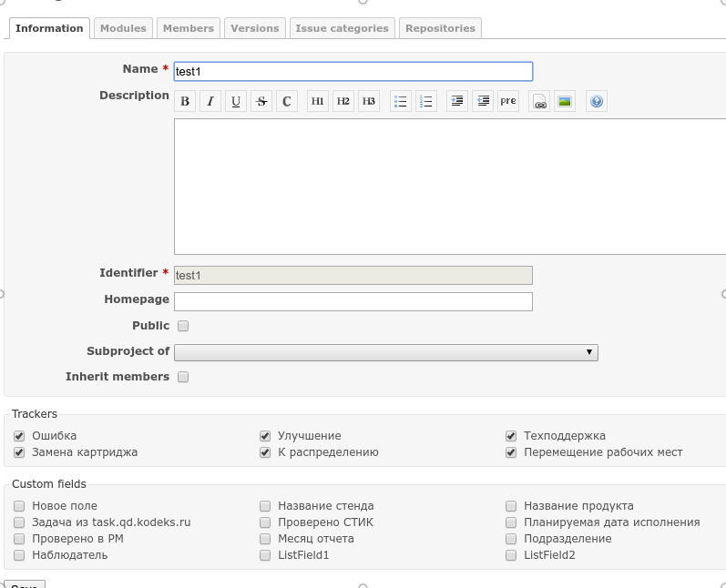The height and width of the screenshot is (588, 726).
Task: Enable Планируемая дата исполнения custom field
Action: click(511, 522)
